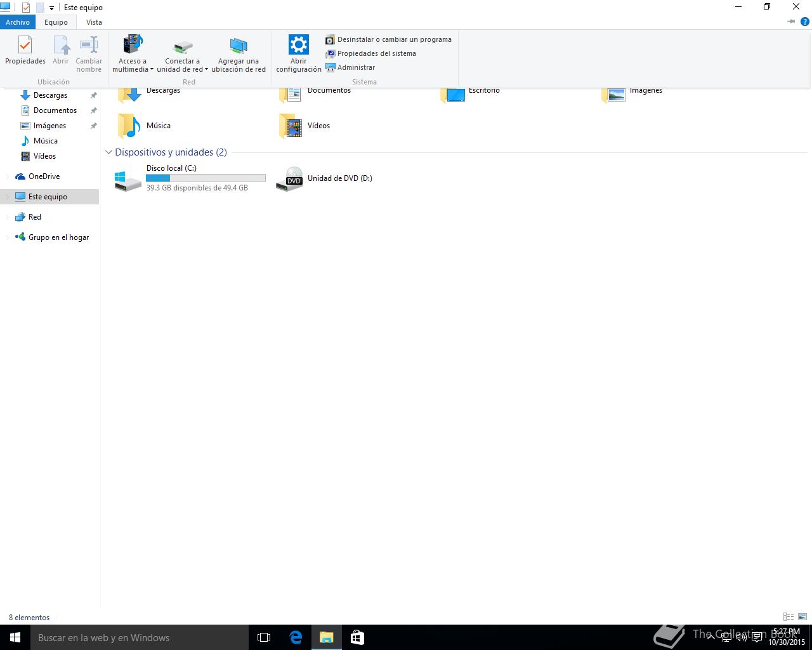This screenshot has height=650, width=812.
Task: Open quick access toolbar customize arrow
Action: (51, 8)
